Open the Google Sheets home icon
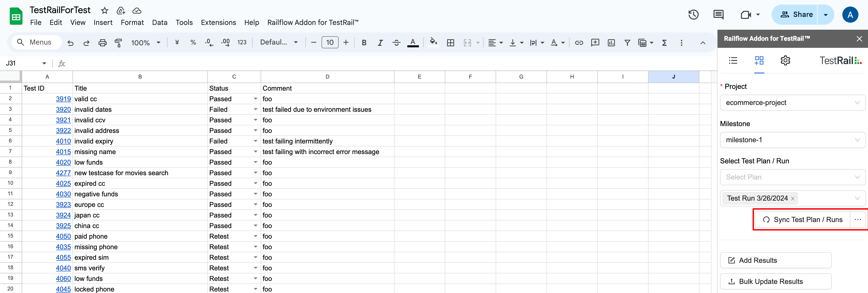The width and height of the screenshot is (868, 293). coord(16,16)
